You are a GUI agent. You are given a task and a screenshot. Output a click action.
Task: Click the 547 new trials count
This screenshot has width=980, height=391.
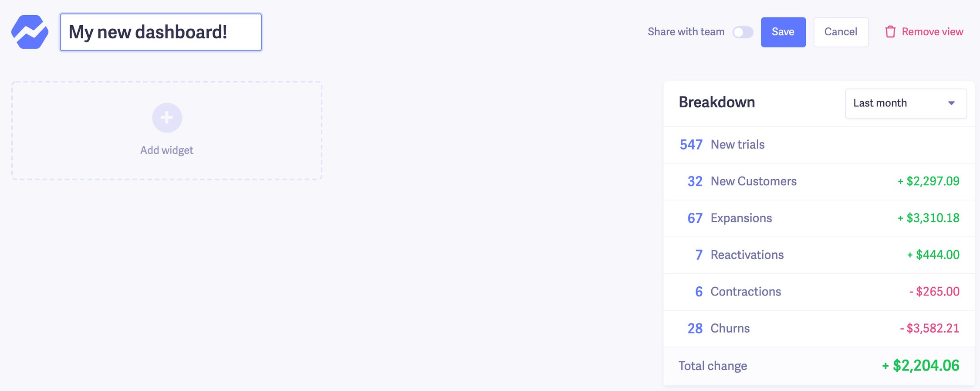pos(690,144)
